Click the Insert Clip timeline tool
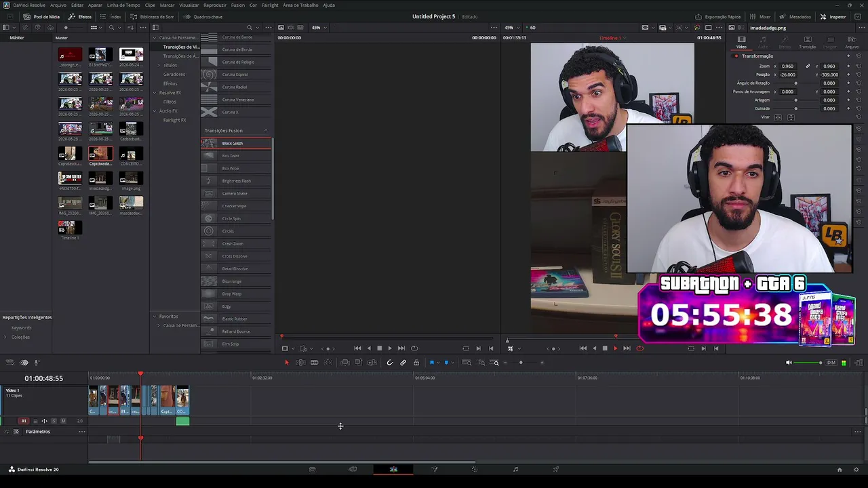This screenshot has width=868, height=488. click(x=345, y=363)
